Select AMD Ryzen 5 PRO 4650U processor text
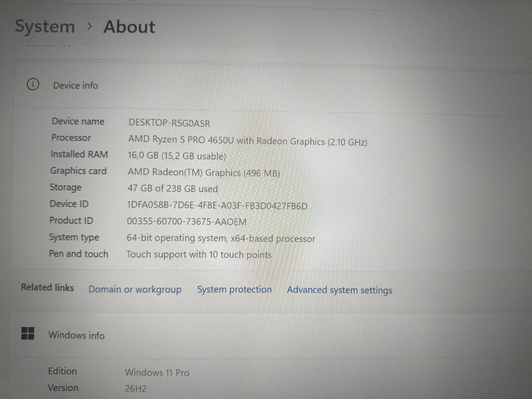 248,141
